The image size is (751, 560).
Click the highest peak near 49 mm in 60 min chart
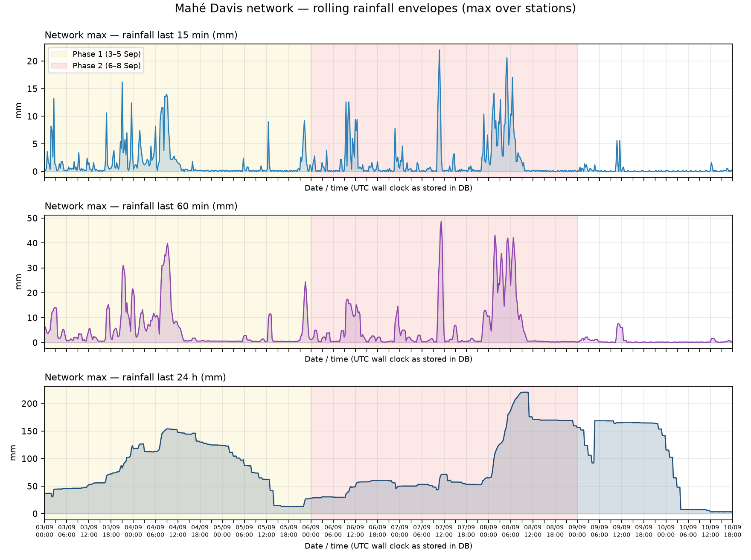[x=441, y=222]
